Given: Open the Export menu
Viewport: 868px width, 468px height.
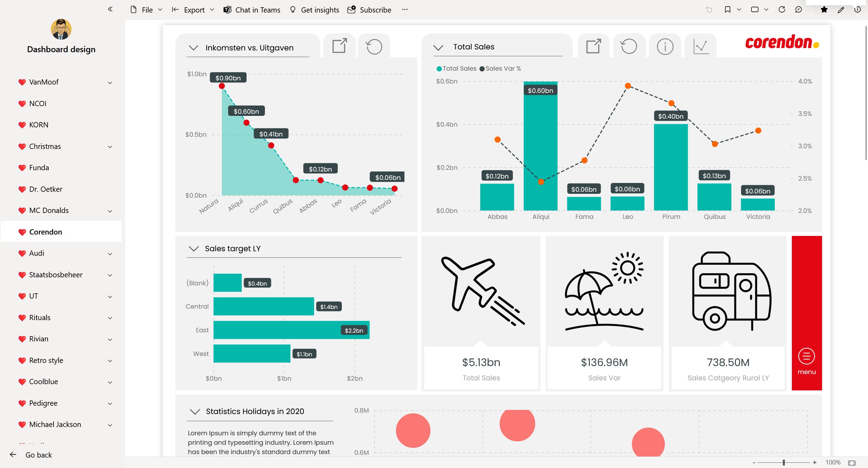Looking at the screenshot, I should pos(193,10).
